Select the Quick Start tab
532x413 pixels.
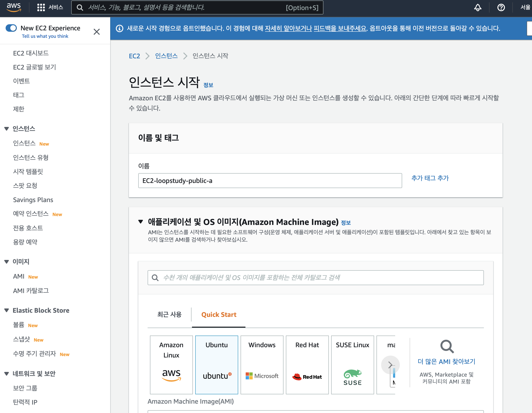tap(219, 315)
